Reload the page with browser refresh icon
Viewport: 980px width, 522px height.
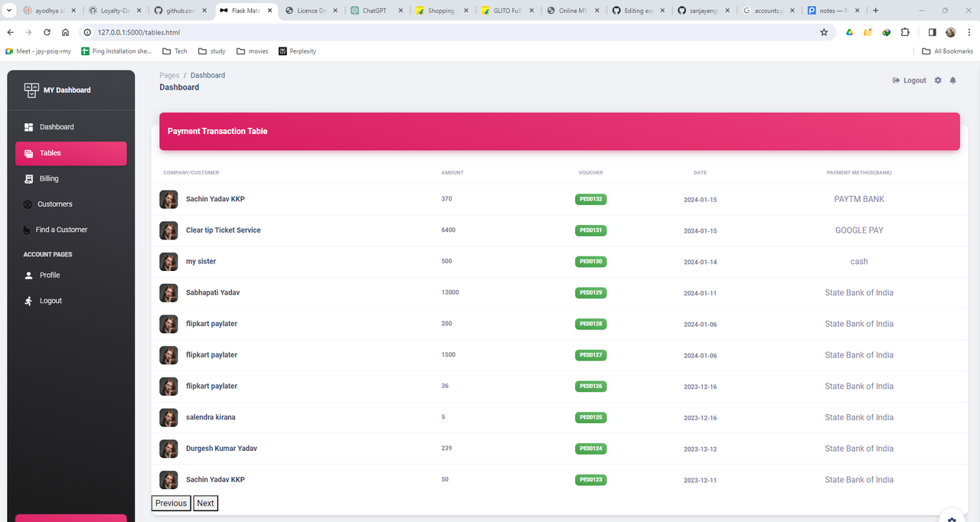[47, 32]
